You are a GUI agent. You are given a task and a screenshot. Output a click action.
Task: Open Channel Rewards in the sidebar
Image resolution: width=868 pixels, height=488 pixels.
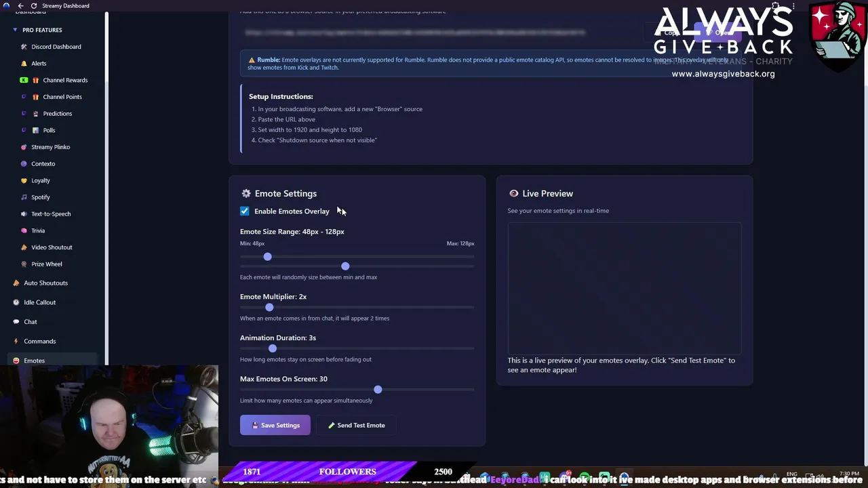pos(65,80)
